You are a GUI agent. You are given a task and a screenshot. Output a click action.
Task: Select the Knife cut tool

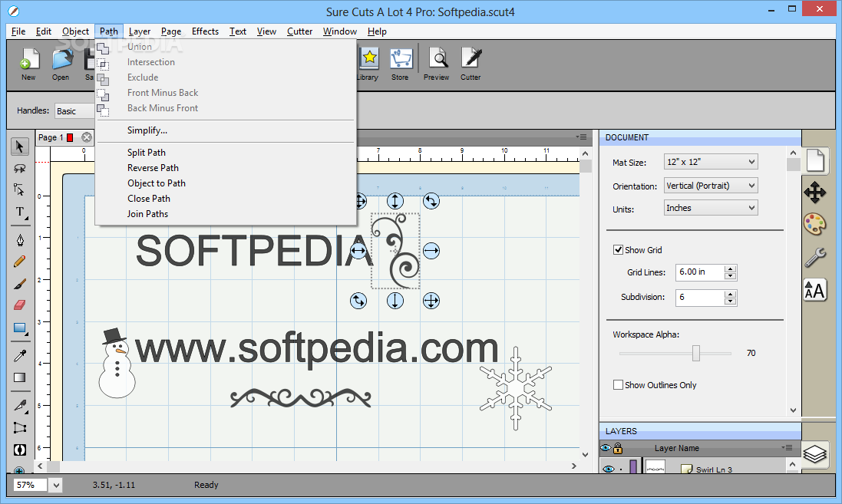(x=20, y=405)
